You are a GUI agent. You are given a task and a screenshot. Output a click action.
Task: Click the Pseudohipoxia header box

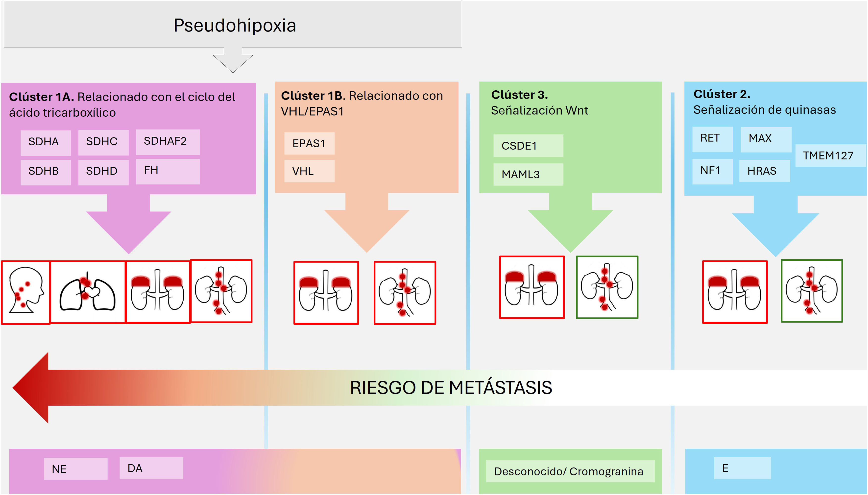tap(233, 25)
